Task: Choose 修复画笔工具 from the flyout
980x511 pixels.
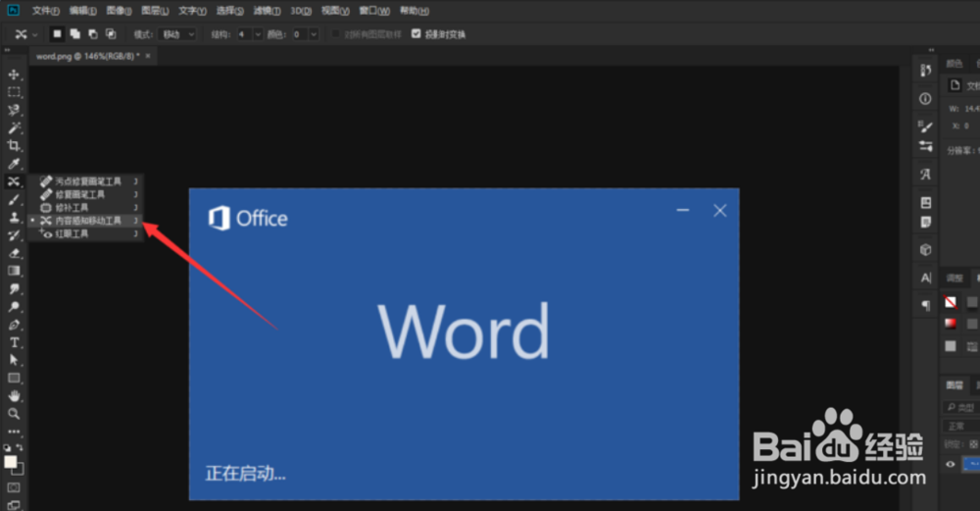Action: tap(85, 194)
